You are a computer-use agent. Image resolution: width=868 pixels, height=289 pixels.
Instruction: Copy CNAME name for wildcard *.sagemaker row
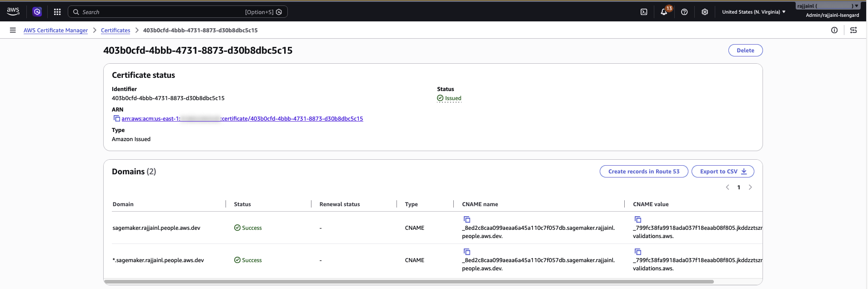point(467,252)
